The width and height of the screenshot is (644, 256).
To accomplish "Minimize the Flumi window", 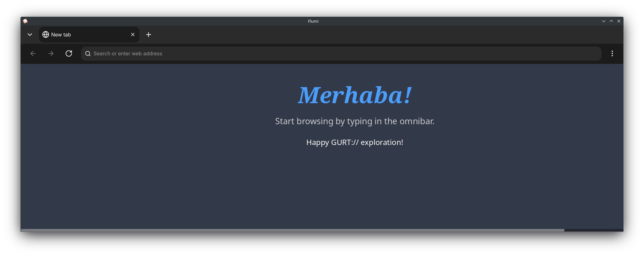I will click(603, 21).
